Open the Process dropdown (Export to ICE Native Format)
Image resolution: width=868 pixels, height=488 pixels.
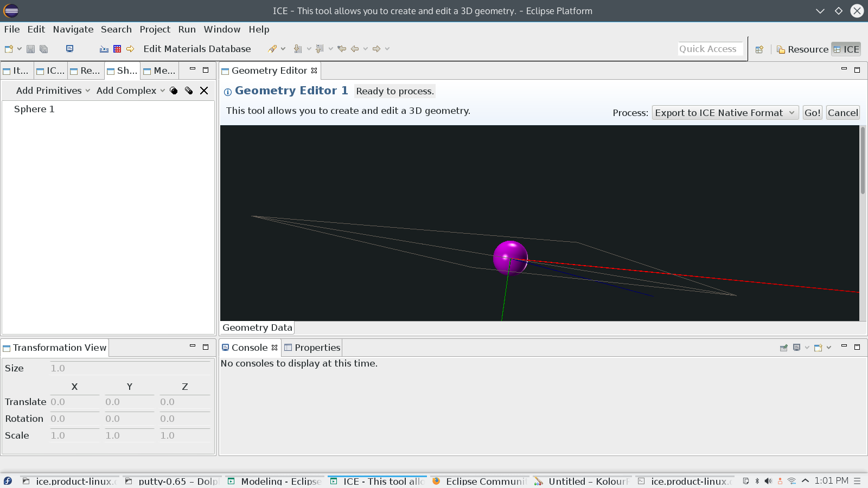(725, 113)
